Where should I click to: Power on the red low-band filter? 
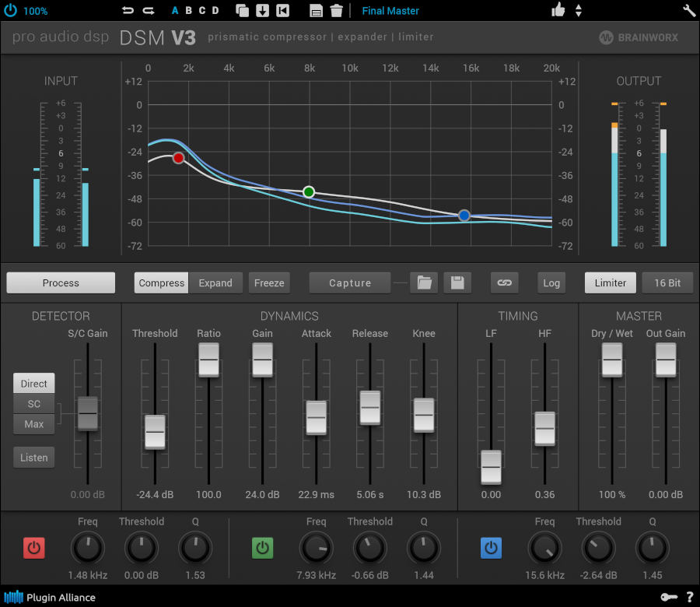coord(33,548)
